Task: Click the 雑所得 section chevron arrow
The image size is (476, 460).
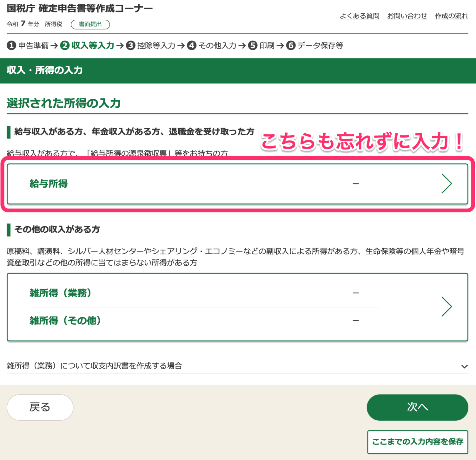Action: (447, 306)
